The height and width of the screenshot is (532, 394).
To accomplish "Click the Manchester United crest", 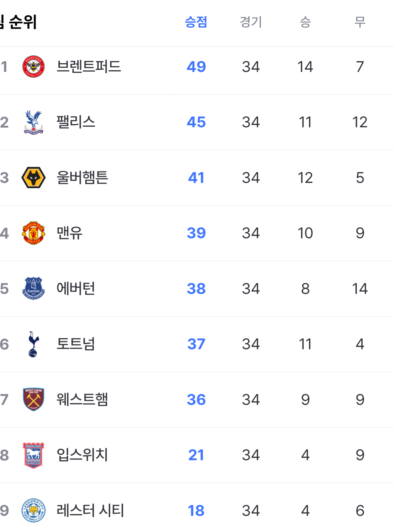I will coord(33,233).
